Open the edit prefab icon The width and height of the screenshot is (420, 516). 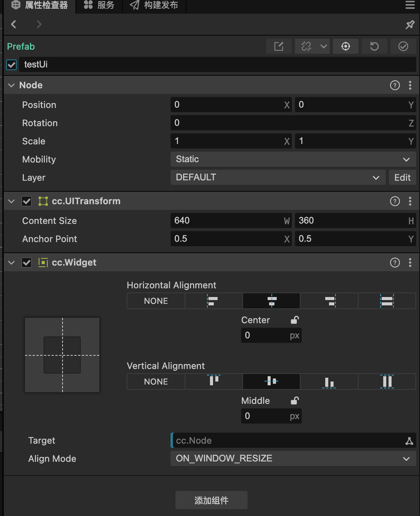pos(279,46)
